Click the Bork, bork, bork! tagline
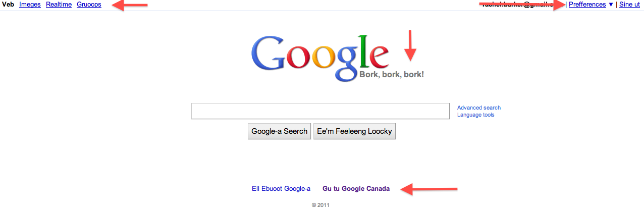This screenshot has height=209, width=644. [392, 75]
